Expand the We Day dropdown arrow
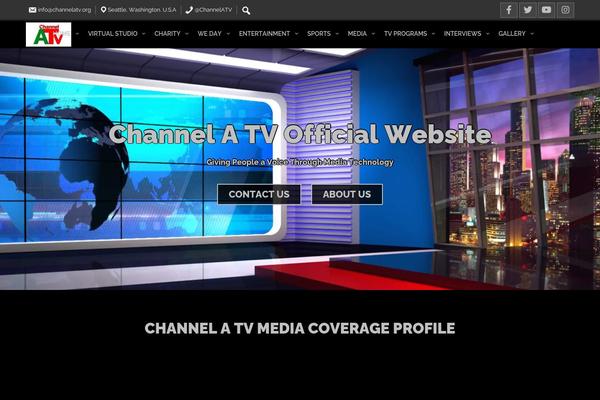Image resolution: width=600 pixels, height=400 pixels. [x=228, y=34]
